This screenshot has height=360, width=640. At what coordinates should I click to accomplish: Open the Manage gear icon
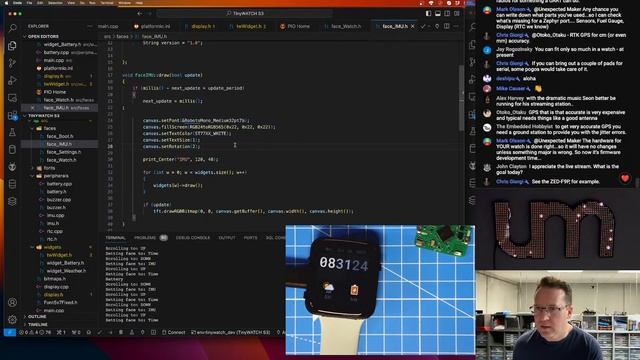[12, 320]
